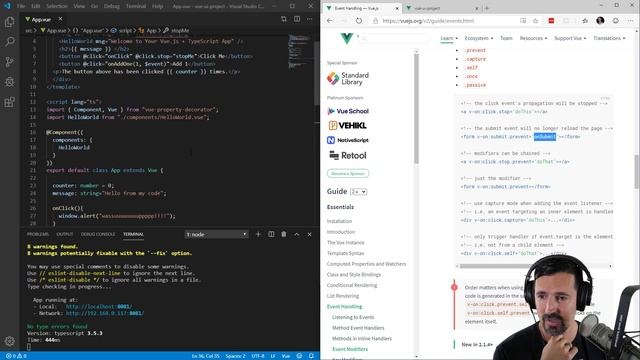This screenshot has height=360, width=640.
Task: Close the App.vue editor tab
Action: coord(60,19)
